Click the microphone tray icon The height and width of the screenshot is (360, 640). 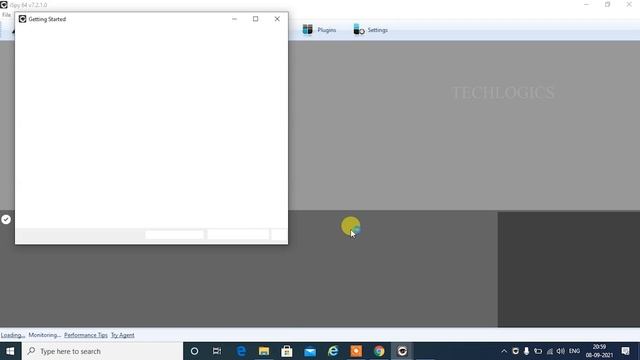(527, 351)
